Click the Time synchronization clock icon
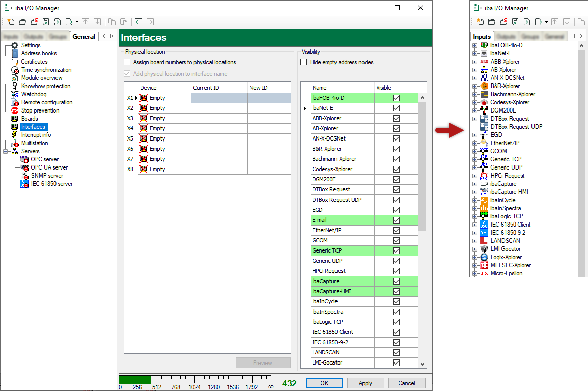The width and height of the screenshot is (588, 391). pos(15,70)
